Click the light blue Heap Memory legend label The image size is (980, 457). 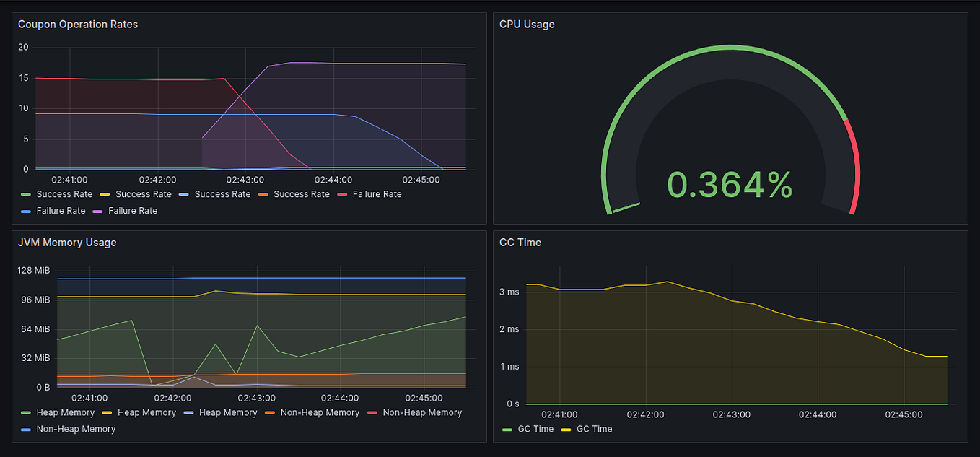(x=228, y=412)
